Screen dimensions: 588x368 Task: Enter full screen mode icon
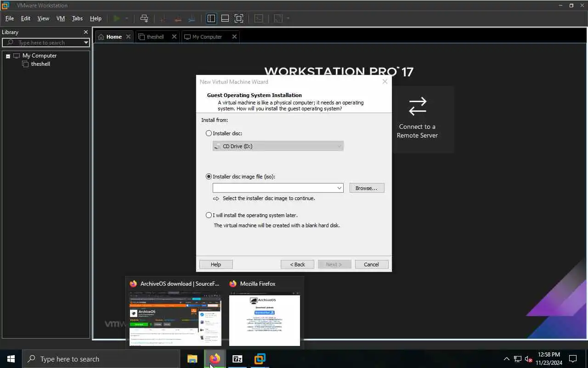pos(239,18)
